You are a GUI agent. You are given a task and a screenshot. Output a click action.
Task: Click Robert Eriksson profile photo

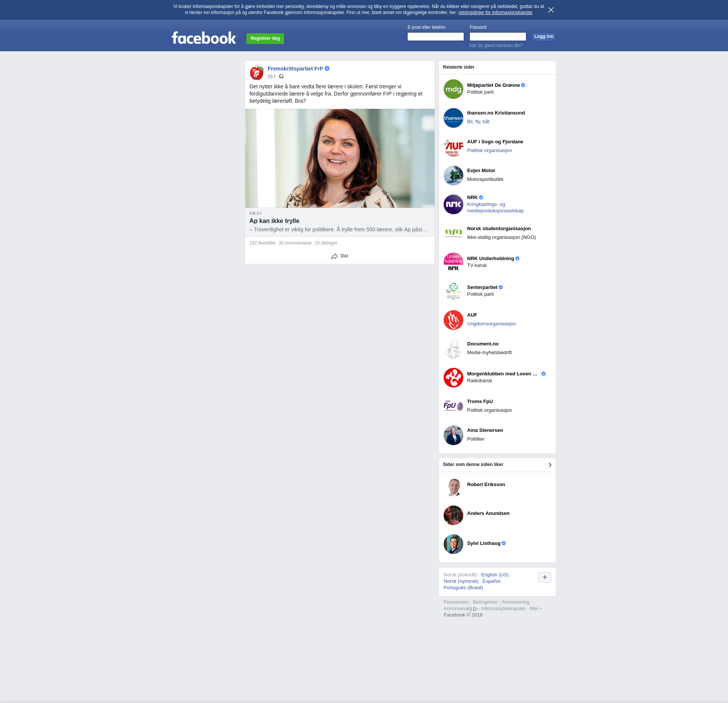pyautogui.click(x=453, y=486)
